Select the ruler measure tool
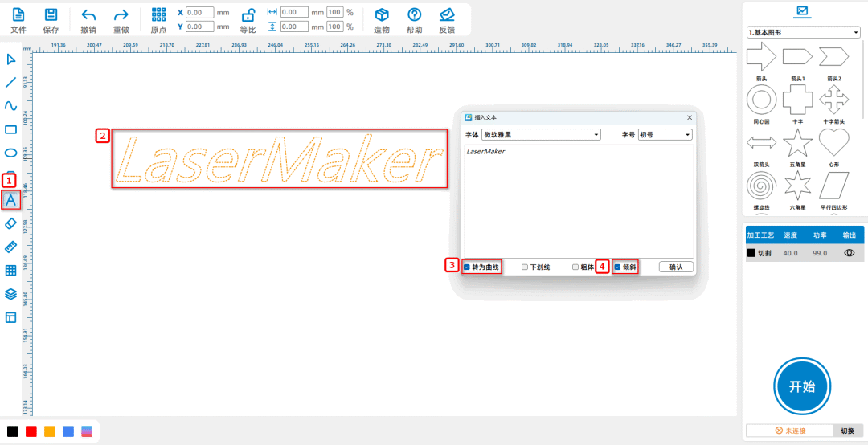868x445 pixels. (x=11, y=247)
